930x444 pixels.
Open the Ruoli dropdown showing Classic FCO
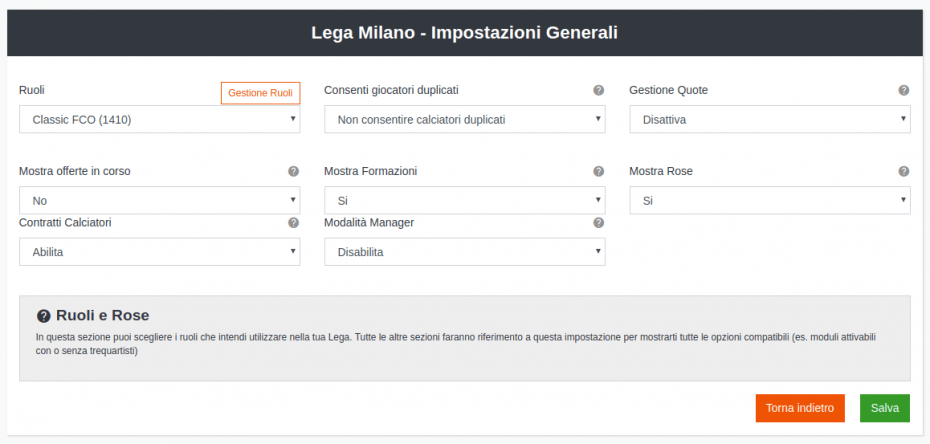160,119
